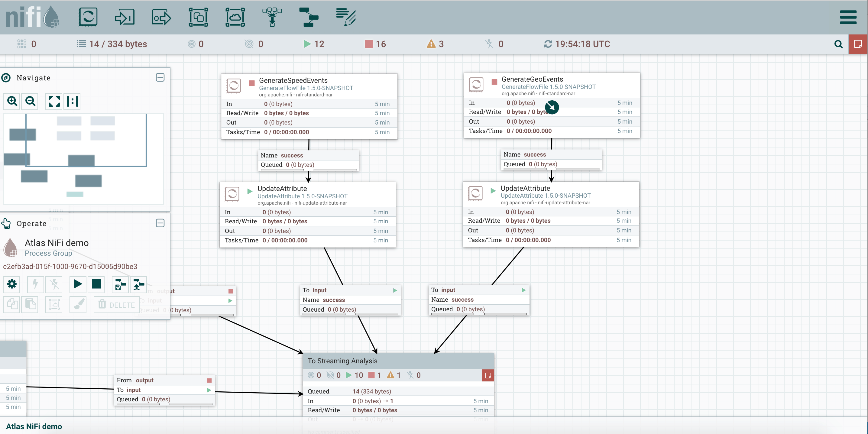The image size is (868, 434).
Task: Open the global hamburger menu
Action: click(x=848, y=17)
